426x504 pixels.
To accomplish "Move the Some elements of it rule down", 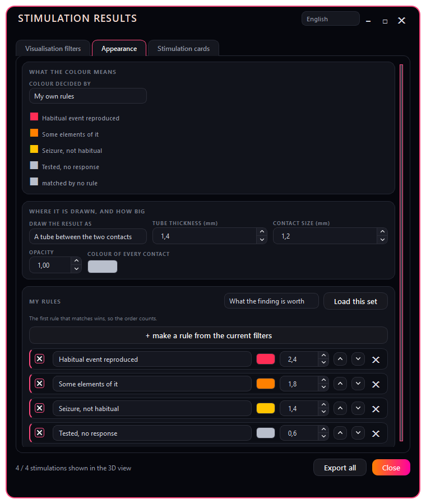I will click(x=358, y=384).
